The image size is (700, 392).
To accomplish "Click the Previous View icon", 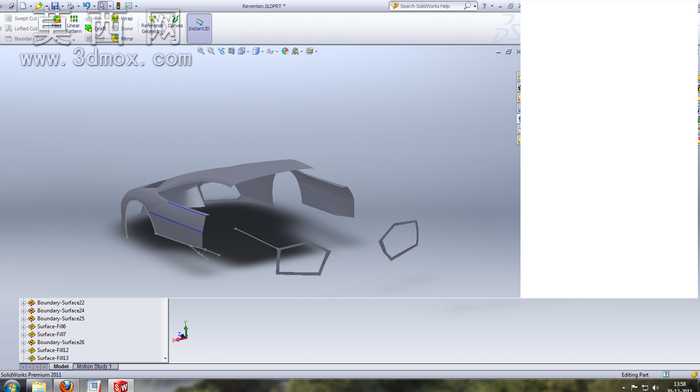I will (221, 51).
